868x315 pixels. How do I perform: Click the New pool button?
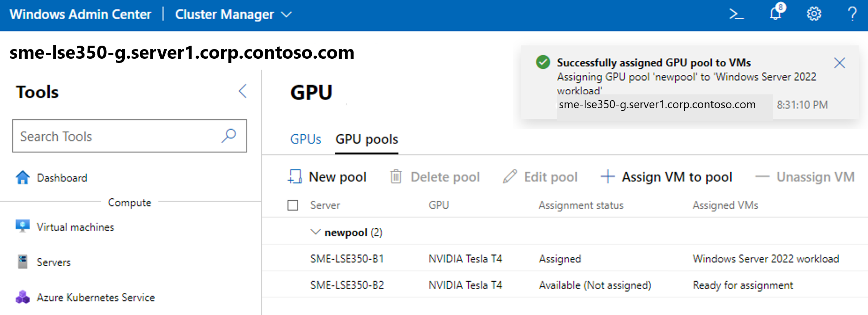coord(327,177)
